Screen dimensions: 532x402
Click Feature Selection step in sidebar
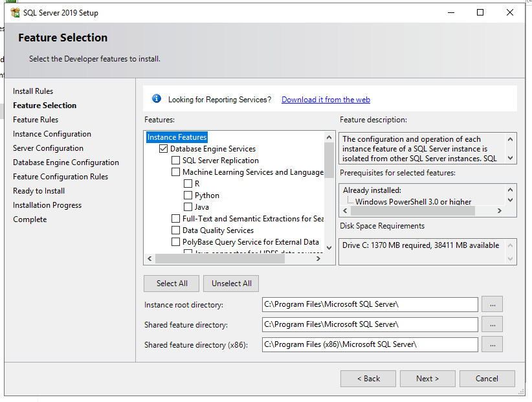coord(45,106)
